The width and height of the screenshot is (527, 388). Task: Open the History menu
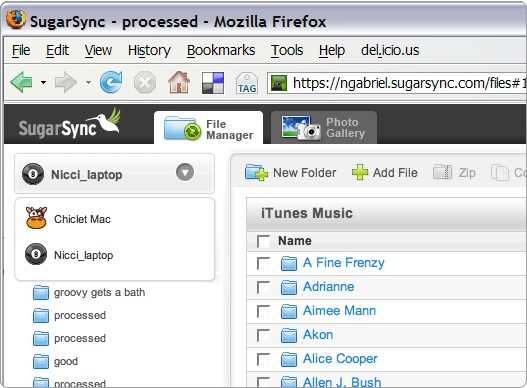(149, 51)
